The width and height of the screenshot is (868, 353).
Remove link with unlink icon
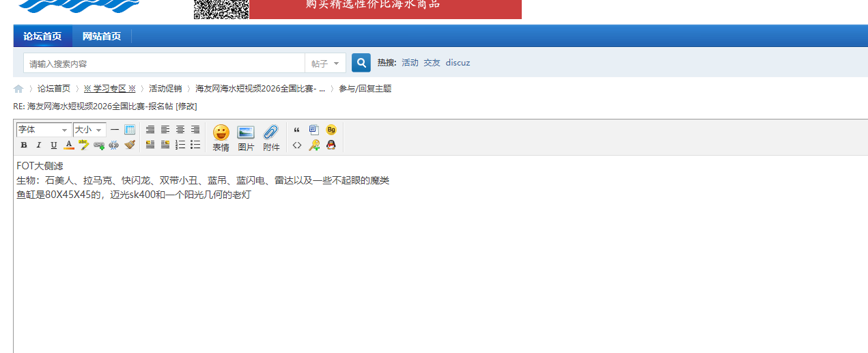tap(114, 145)
